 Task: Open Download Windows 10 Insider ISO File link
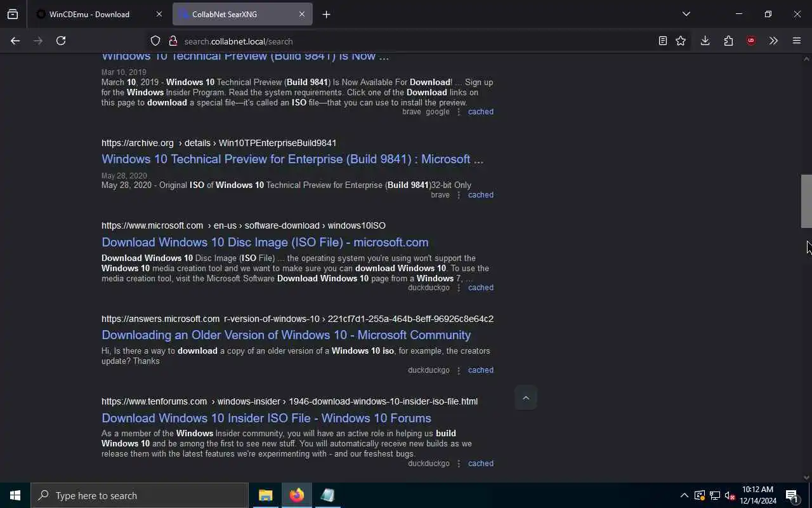coord(266,418)
